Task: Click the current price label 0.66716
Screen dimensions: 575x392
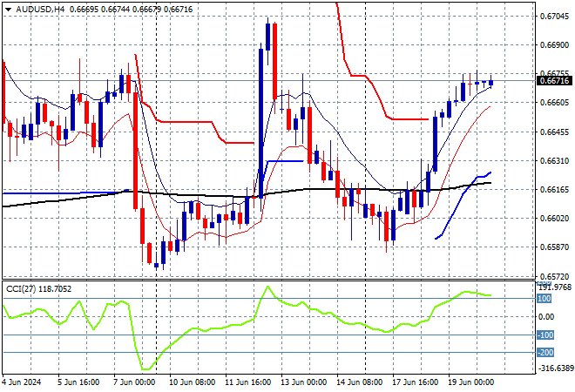Action: [x=554, y=81]
